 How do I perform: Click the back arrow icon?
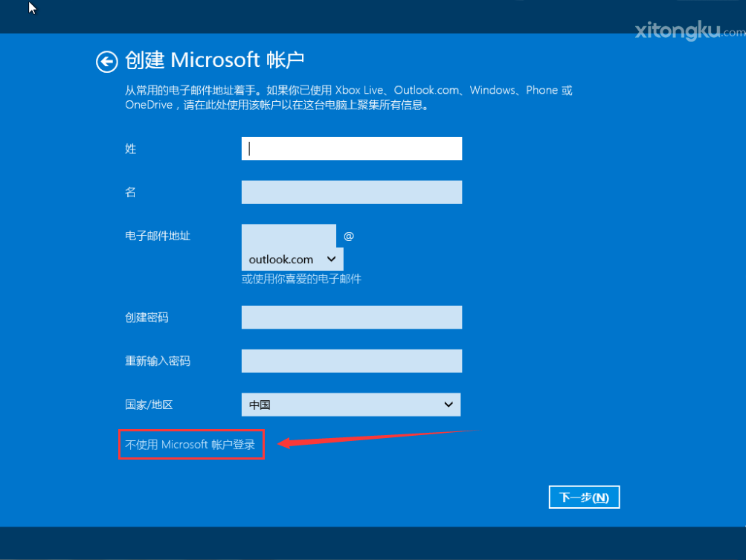point(106,62)
